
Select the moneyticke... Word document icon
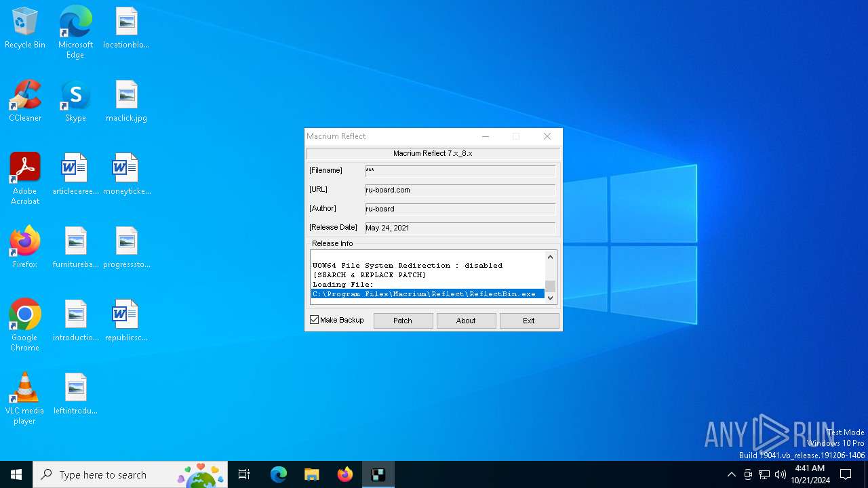pos(126,175)
